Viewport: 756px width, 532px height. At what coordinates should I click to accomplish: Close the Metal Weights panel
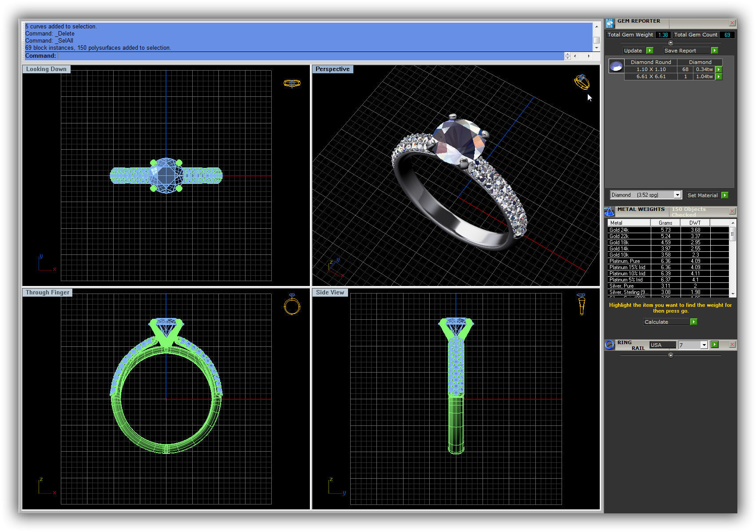(732, 211)
